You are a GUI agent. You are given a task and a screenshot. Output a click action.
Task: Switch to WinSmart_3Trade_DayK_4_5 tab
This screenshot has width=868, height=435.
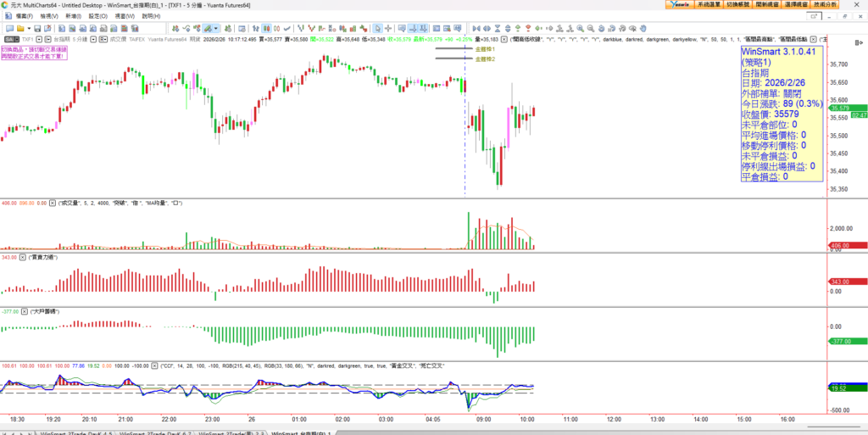point(75,432)
